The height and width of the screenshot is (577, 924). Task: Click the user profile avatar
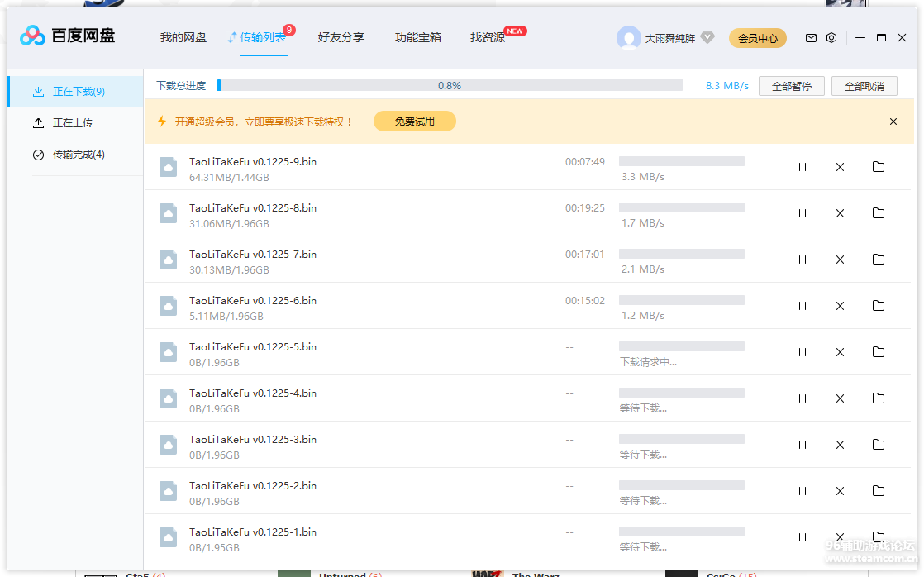click(x=628, y=38)
